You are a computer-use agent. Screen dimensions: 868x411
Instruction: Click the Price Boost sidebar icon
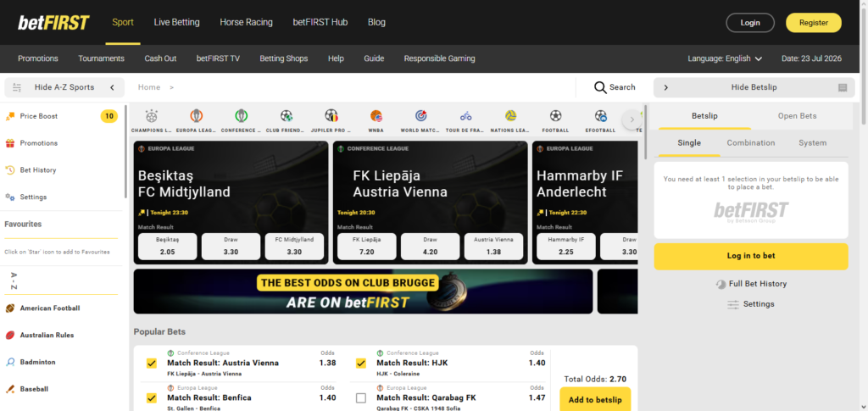coord(9,116)
